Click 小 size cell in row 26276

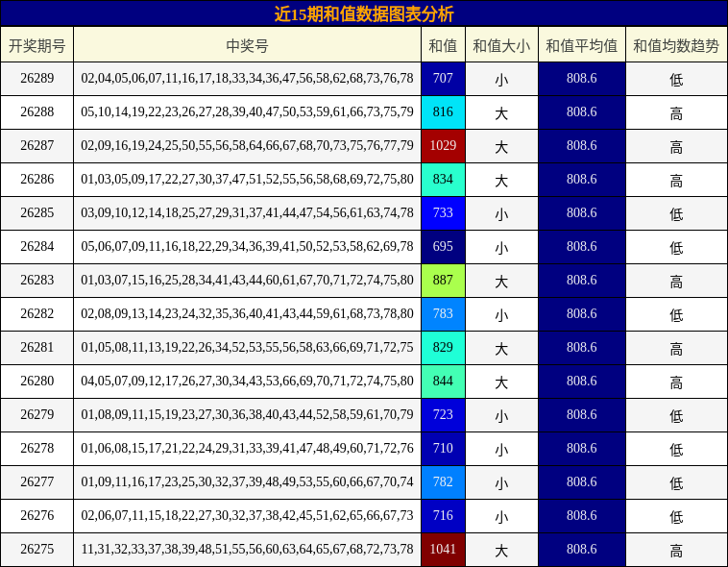click(501, 516)
